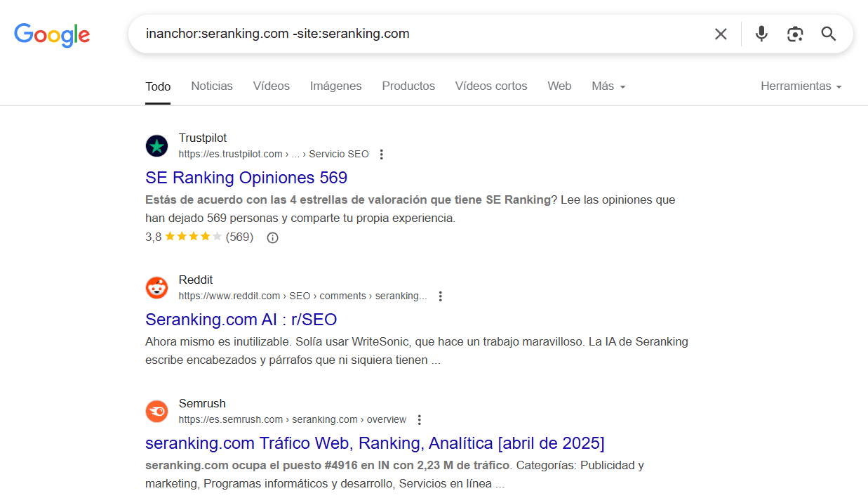Screen dimensions: 868x498
Task: Switch to the Vídeos tab
Action: coord(272,86)
